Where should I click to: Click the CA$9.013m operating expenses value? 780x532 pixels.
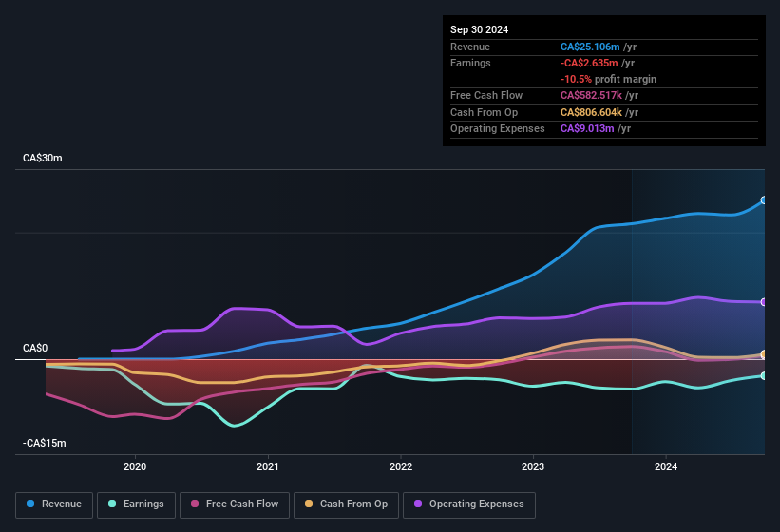[x=587, y=129]
